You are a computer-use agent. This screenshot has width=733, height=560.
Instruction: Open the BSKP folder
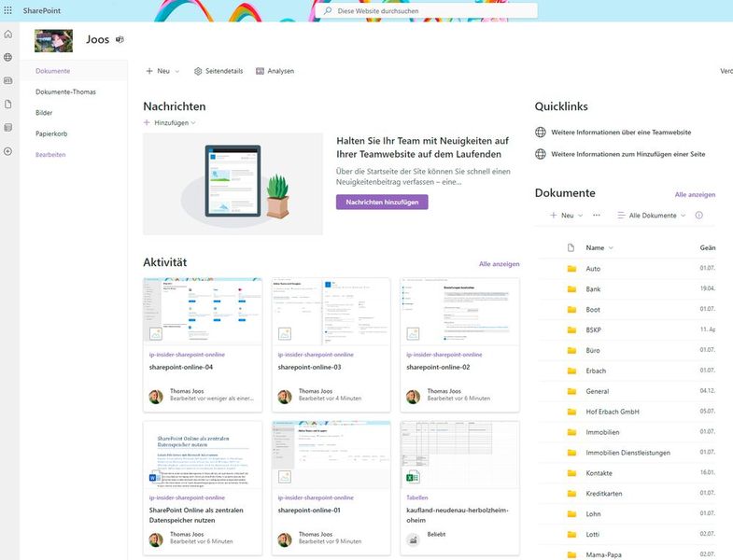point(593,330)
